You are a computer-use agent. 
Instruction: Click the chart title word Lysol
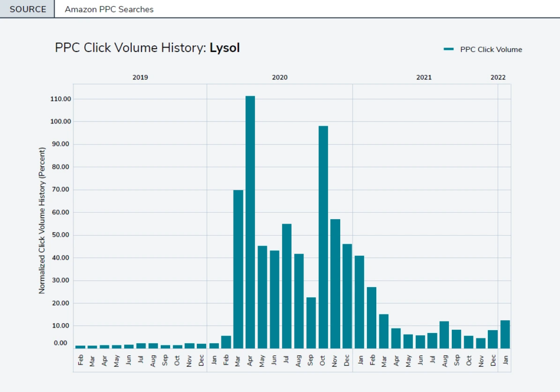coord(225,48)
